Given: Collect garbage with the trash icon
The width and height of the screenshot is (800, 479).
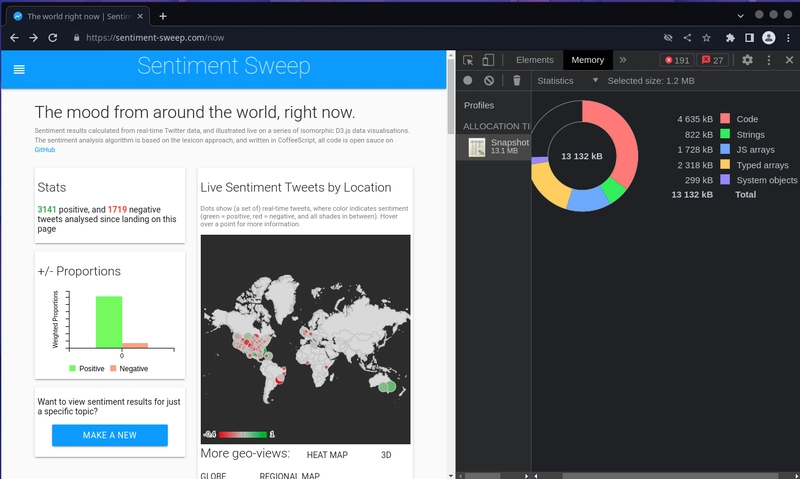Looking at the screenshot, I should pyautogui.click(x=517, y=81).
